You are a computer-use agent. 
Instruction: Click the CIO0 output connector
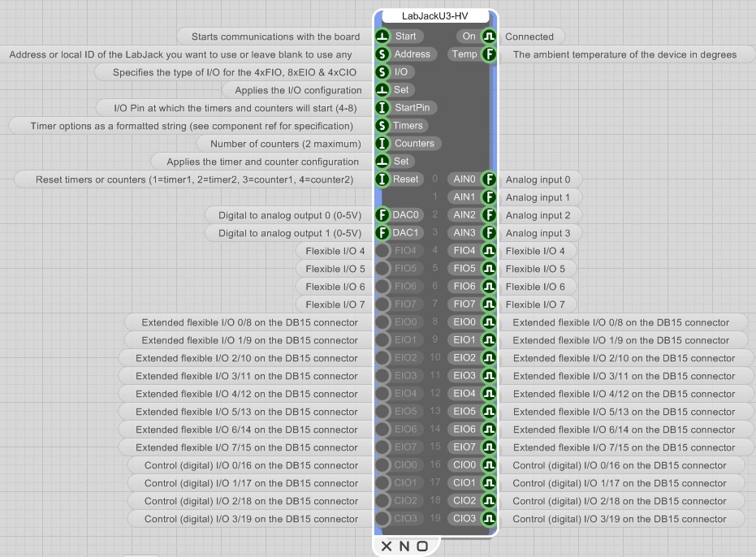tap(490, 465)
